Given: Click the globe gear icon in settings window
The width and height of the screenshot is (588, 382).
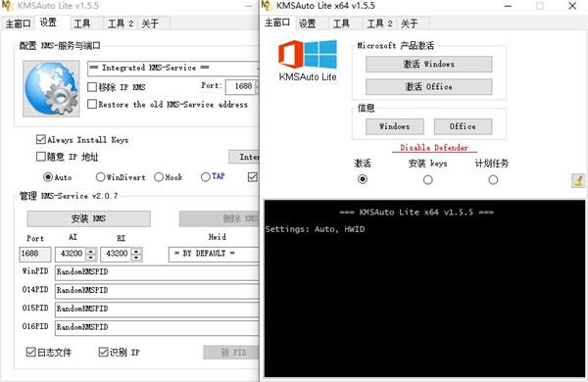Looking at the screenshot, I should point(51,89).
